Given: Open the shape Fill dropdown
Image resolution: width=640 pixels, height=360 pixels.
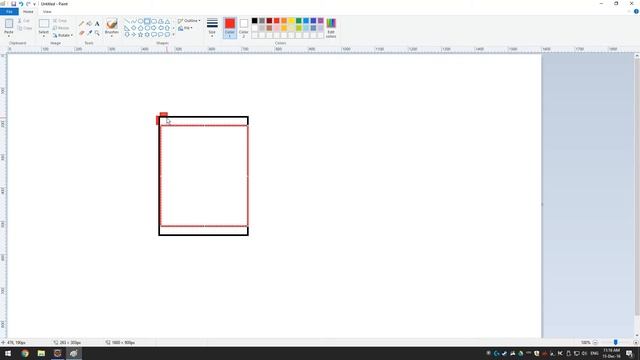Looking at the screenshot, I should point(185,28).
